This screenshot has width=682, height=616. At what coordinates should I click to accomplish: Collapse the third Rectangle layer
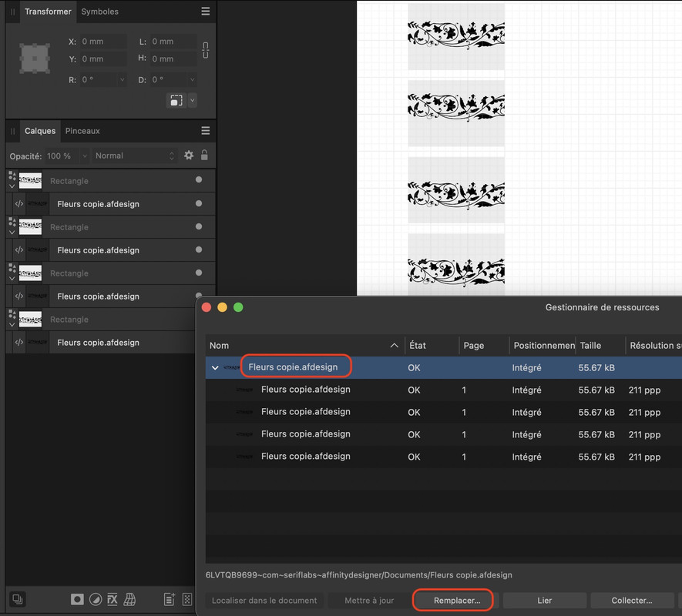point(12,278)
